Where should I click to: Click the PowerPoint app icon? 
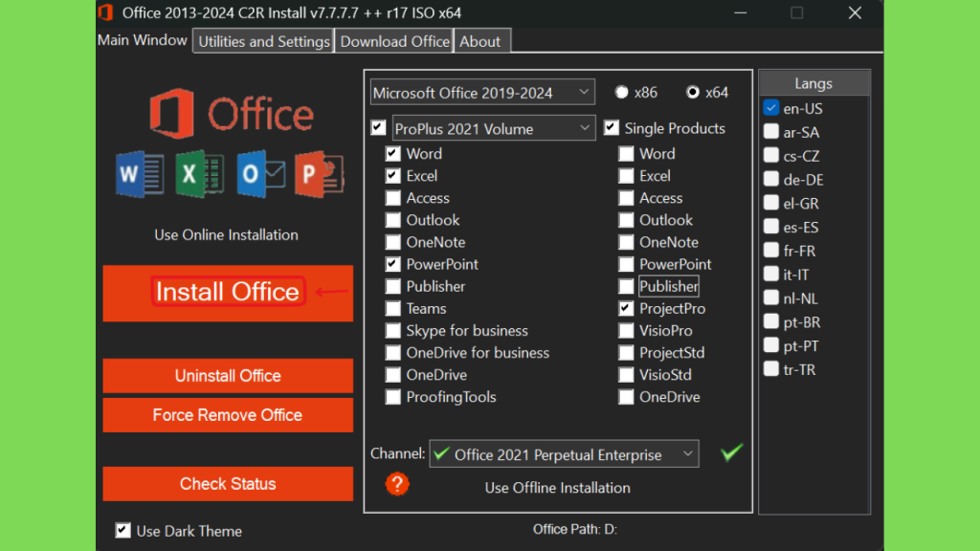coord(320,174)
